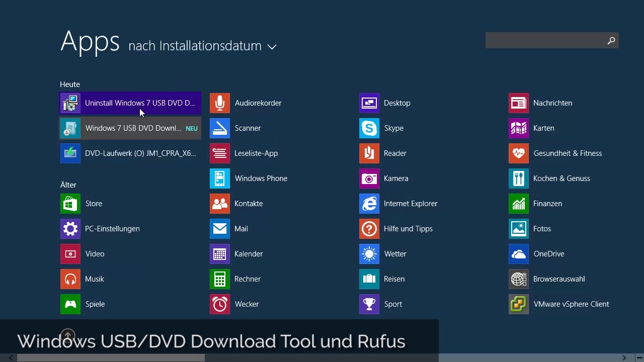Open the OneDrive cloud icon

coord(519,254)
